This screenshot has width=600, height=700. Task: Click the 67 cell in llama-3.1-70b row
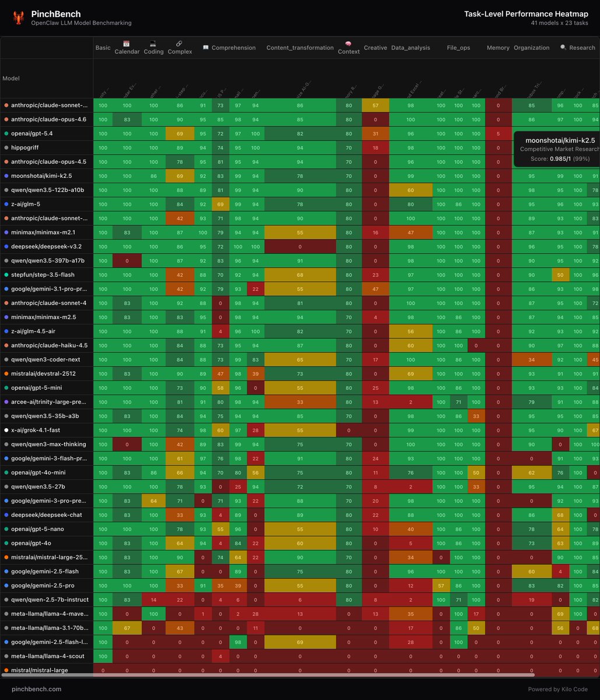click(127, 628)
